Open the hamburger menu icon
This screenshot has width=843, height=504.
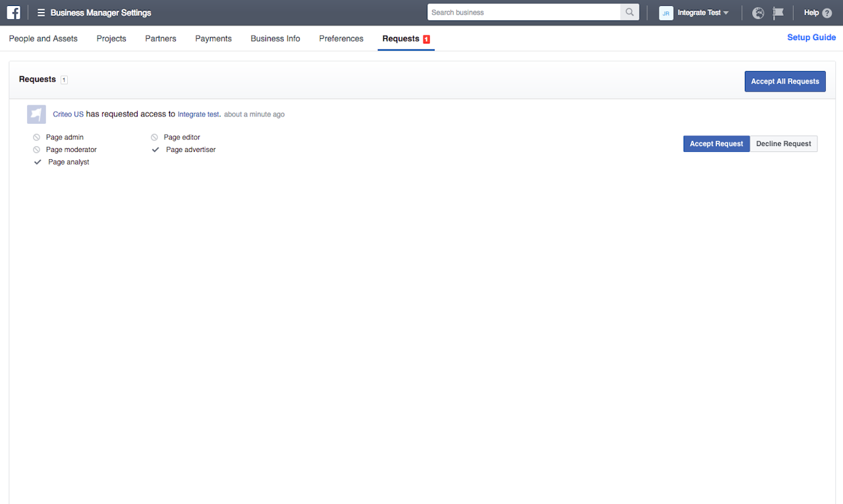[x=41, y=13]
